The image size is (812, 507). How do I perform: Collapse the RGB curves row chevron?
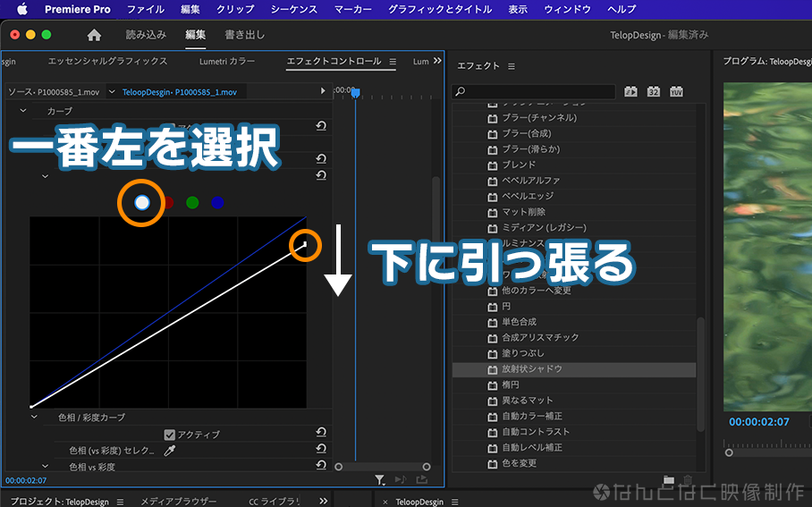coord(45,176)
